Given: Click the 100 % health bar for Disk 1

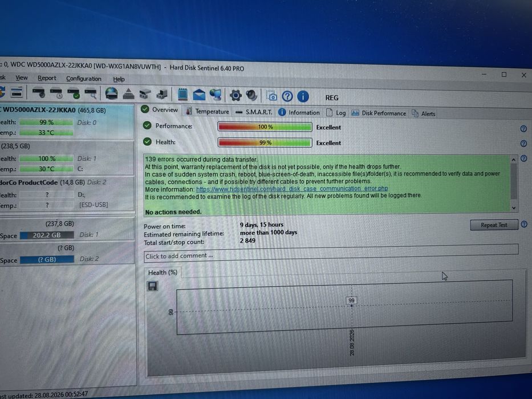Looking at the screenshot, I should click(46, 158).
